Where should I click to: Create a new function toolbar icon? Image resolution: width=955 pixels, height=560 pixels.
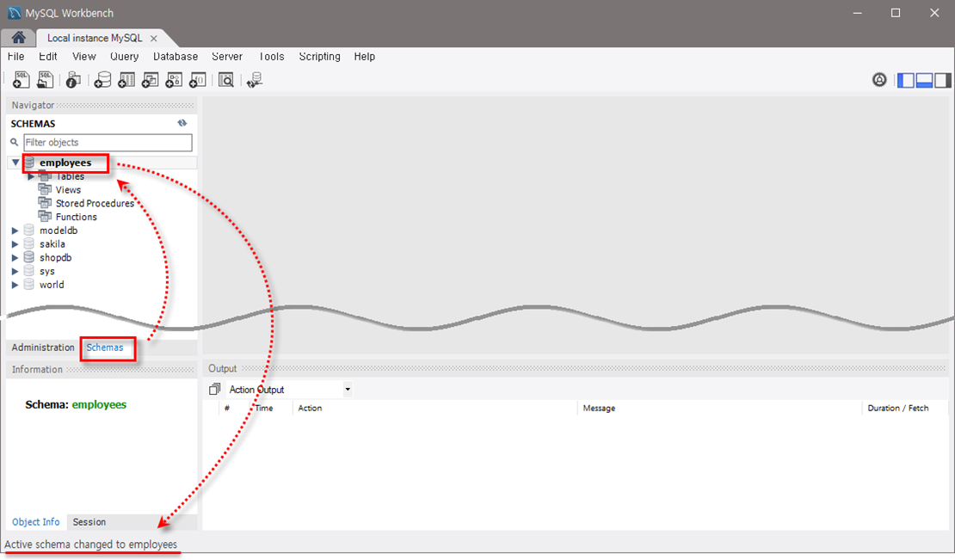(197, 80)
